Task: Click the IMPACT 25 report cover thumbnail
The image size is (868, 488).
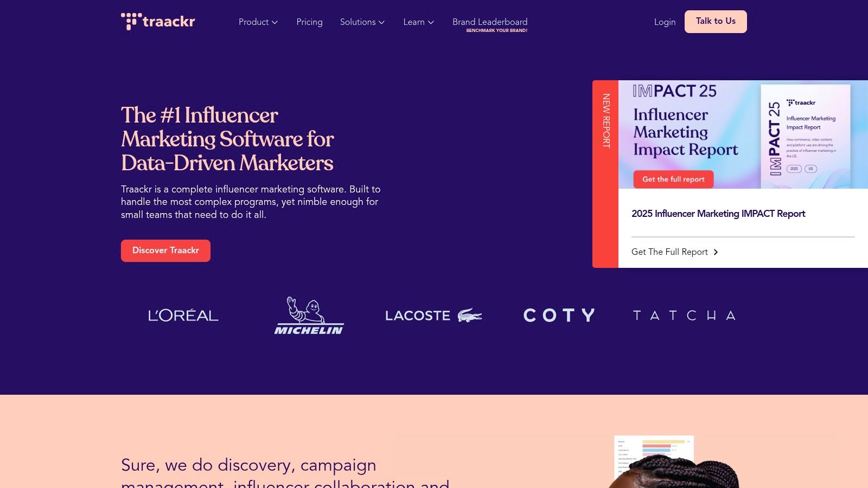Action: click(x=805, y=136)
